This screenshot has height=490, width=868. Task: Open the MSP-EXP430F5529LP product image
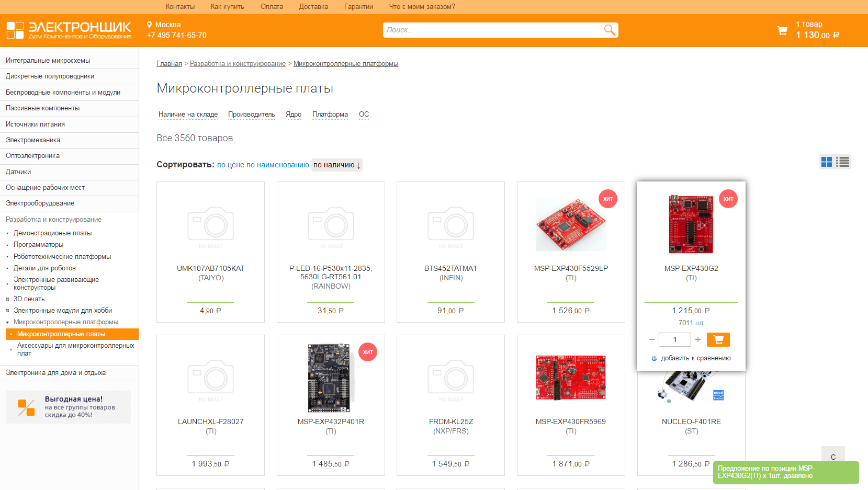pyautogui.click(x=571, y=224)
